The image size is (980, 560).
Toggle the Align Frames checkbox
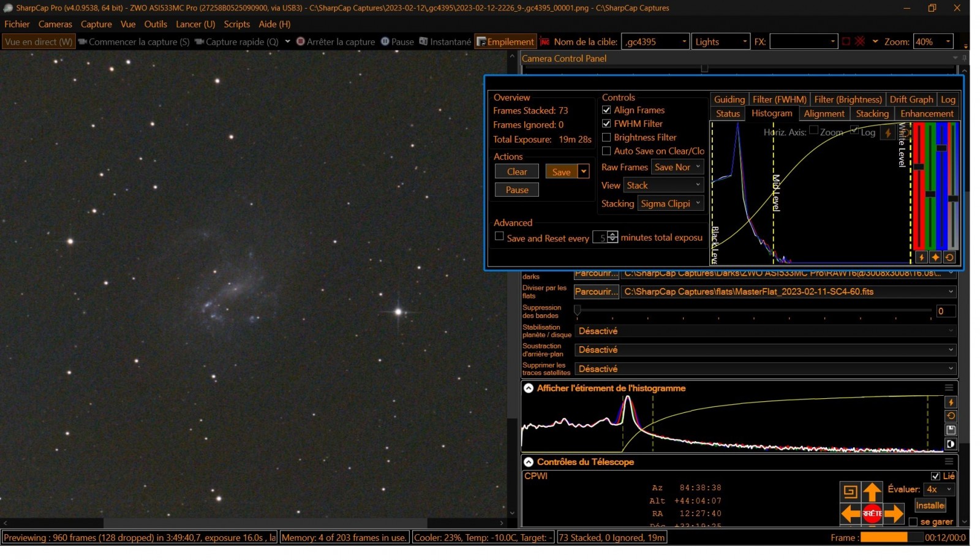606,110
